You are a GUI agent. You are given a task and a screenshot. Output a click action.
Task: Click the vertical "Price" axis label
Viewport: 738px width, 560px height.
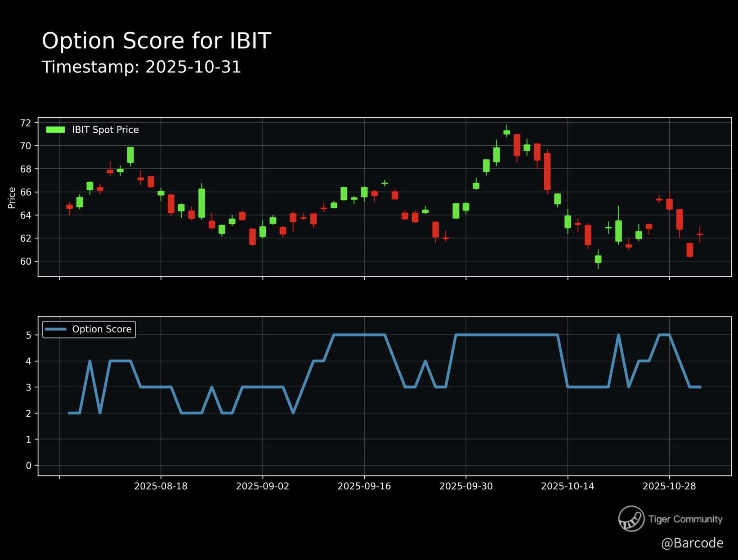click(12, 198)
